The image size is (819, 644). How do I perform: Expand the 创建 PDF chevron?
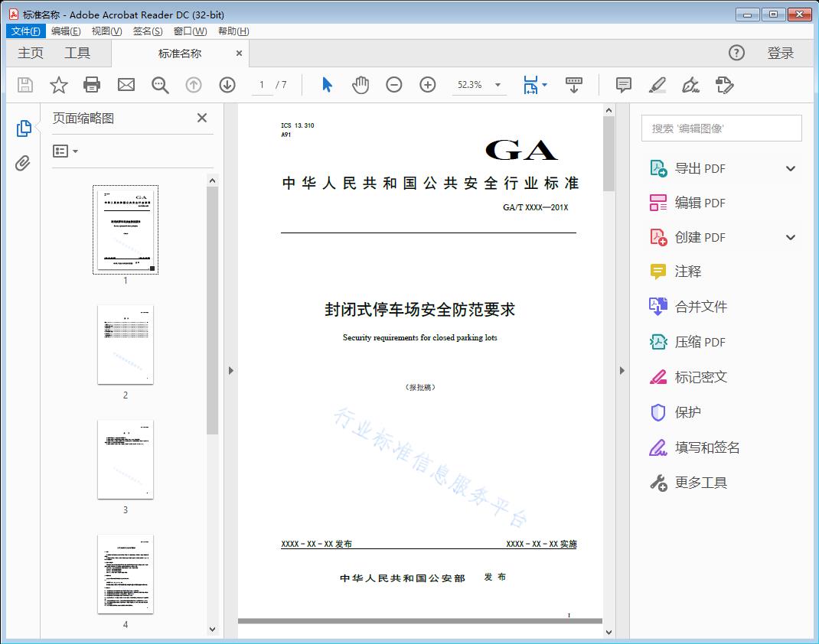790,237
